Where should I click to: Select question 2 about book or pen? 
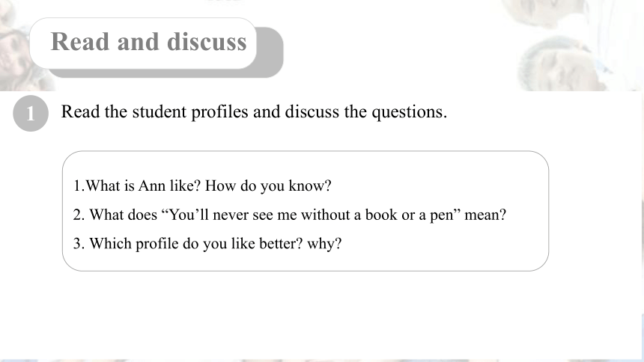[x=290, y=215]
